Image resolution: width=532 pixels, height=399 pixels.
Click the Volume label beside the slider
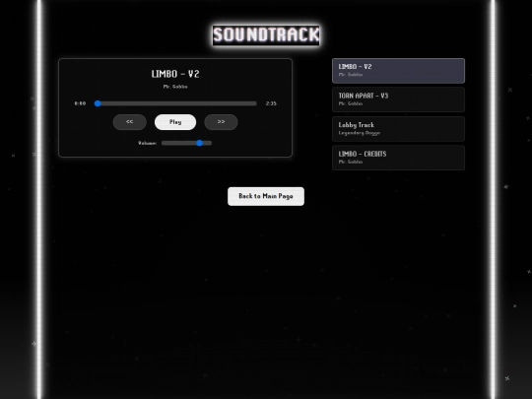[147, 143]
